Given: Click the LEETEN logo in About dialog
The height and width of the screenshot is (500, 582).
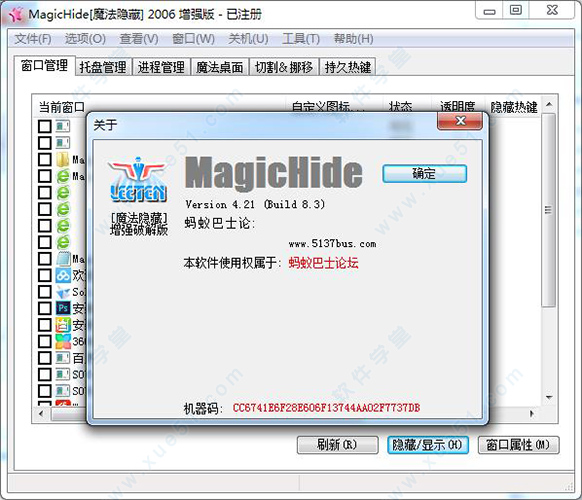Looking at the screenshot, I should tap(138, 180).
